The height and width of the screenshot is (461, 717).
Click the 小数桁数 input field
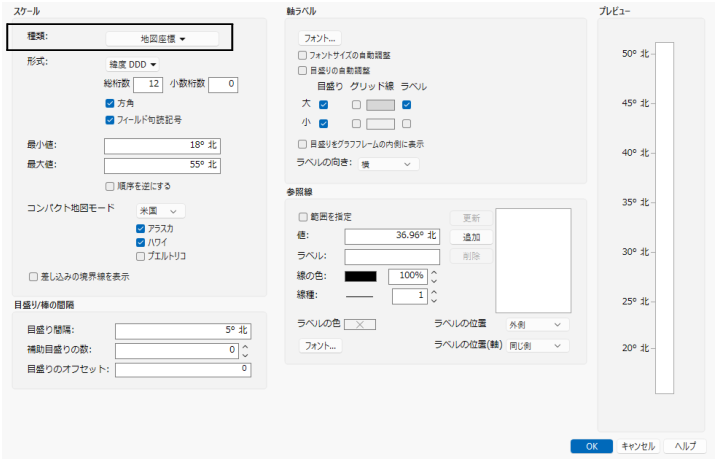click(223, 84)
